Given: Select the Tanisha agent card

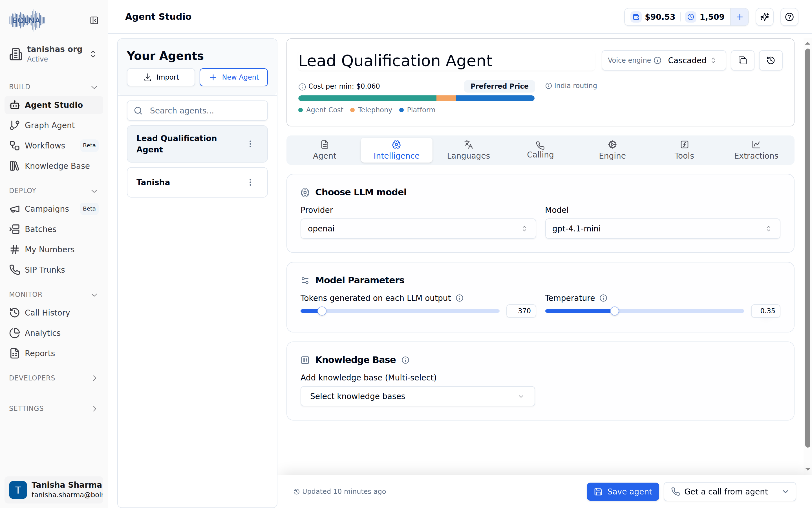Looking at the screenshot, I should [x=197, y=182].
